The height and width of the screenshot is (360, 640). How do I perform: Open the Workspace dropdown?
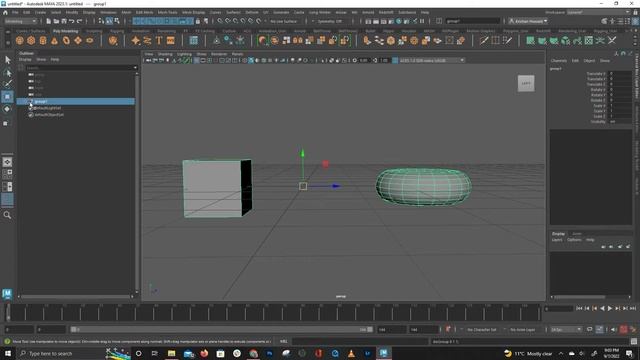(598, 12)
